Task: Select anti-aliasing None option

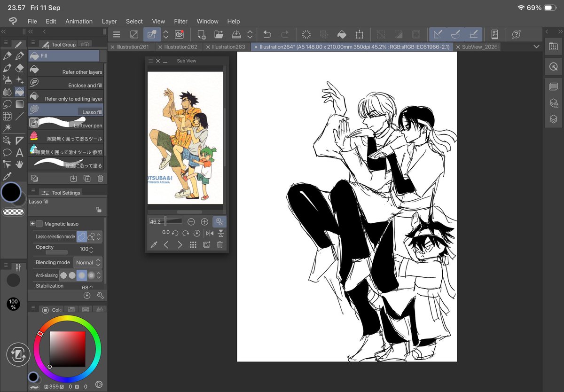Action: pyautogui.click(x=63, y=275)
